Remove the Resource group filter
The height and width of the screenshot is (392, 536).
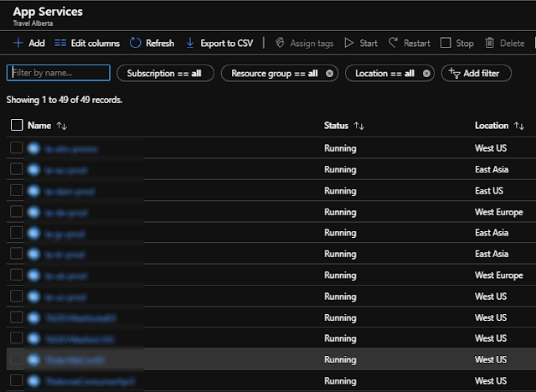point(329,74)
